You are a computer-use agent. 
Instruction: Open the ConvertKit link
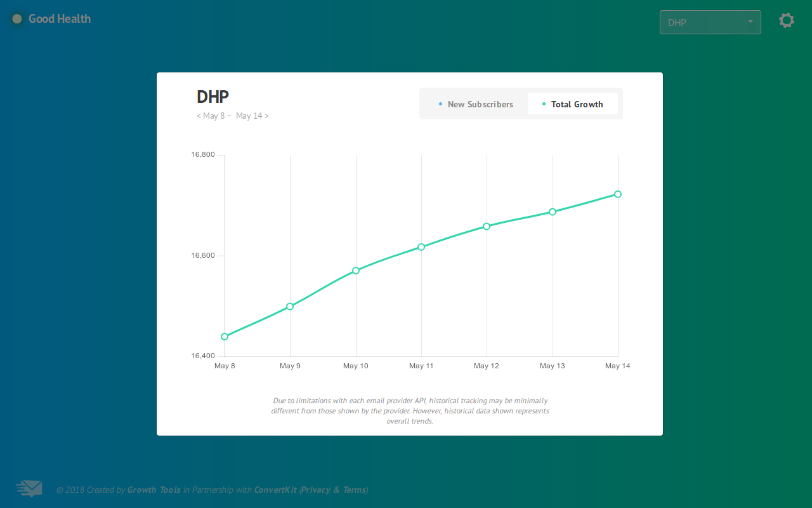[275, 490]
